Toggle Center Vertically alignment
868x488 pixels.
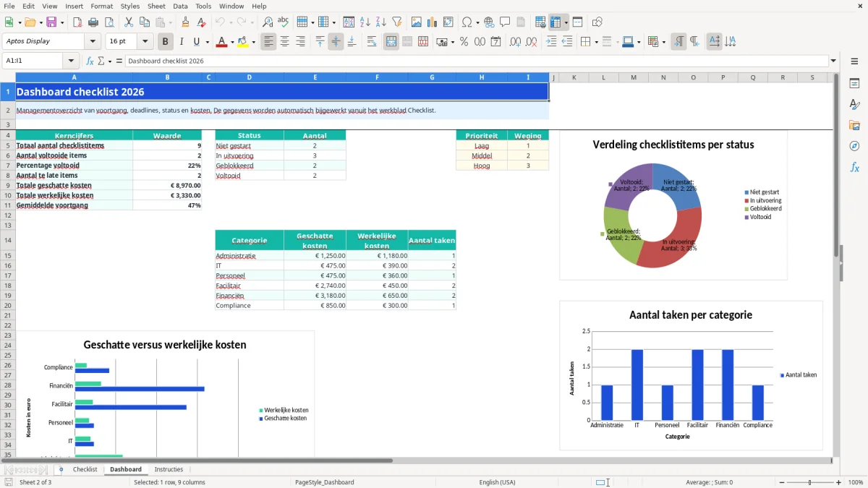click(x=336, y=41)
